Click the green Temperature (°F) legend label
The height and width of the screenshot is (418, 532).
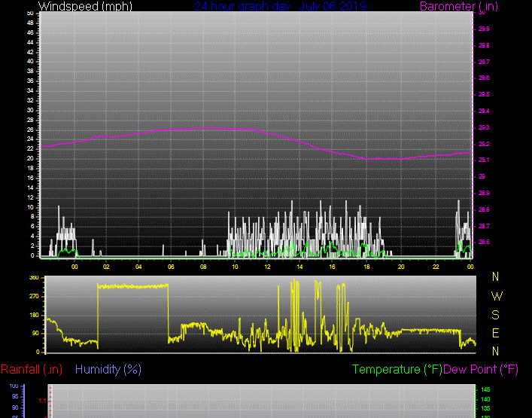(x=397, y=369)
